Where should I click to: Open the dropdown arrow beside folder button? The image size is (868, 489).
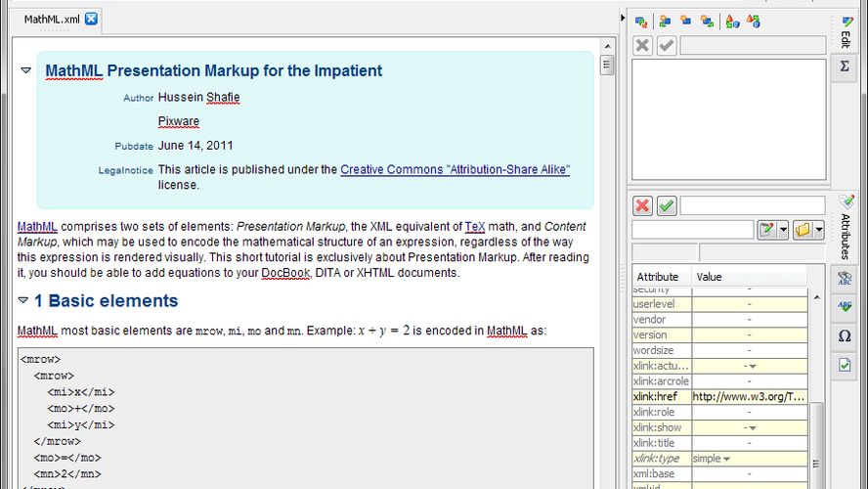coord(819,230)
